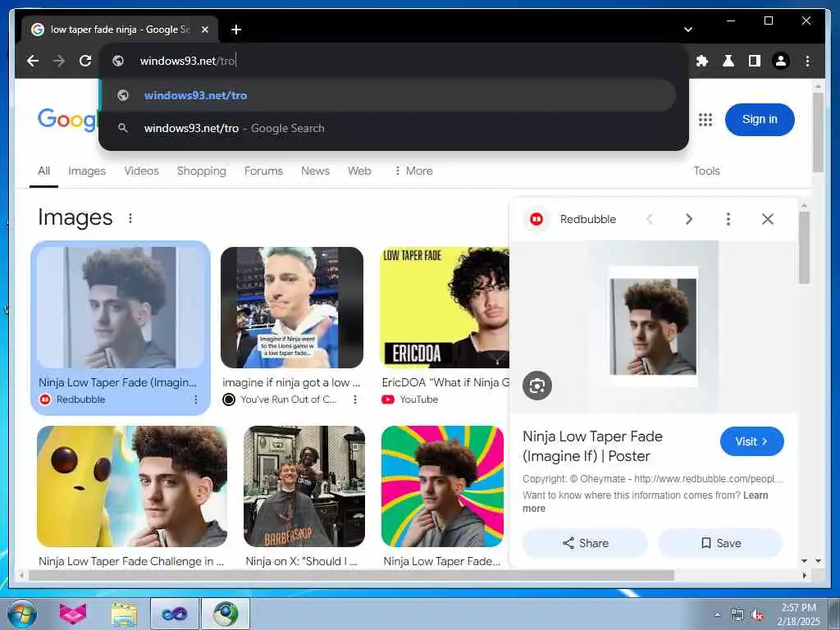
Task: Switch to the Forums results tab
Action: click(263, 171)
